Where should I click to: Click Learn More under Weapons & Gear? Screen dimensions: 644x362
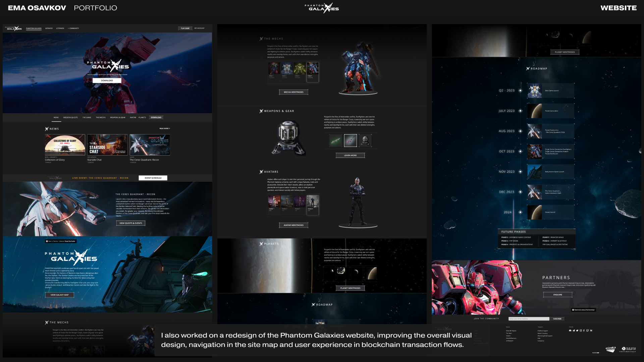click(350, 156)
